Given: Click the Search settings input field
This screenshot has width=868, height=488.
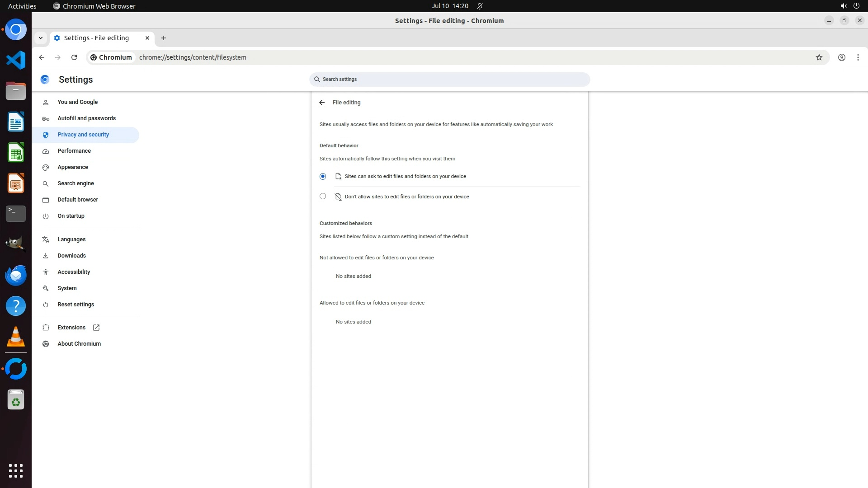Looking at the screenshot, I should pos(450,80).
